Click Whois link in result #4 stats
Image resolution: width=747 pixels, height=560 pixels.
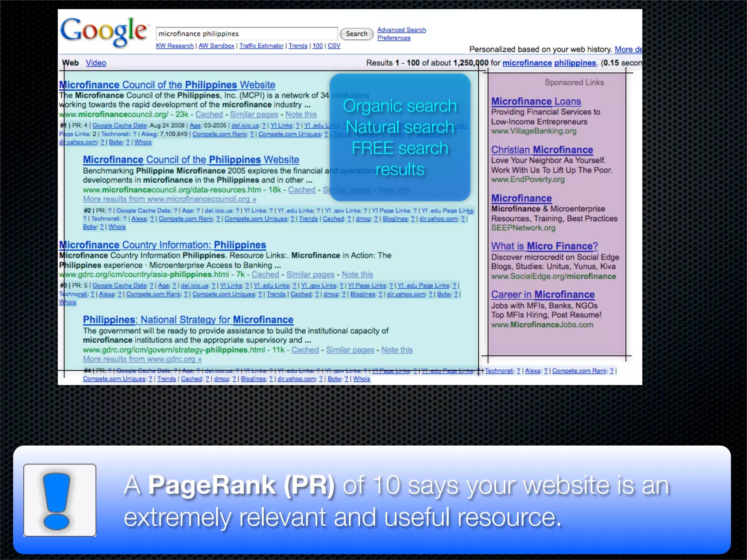[361, 379]
